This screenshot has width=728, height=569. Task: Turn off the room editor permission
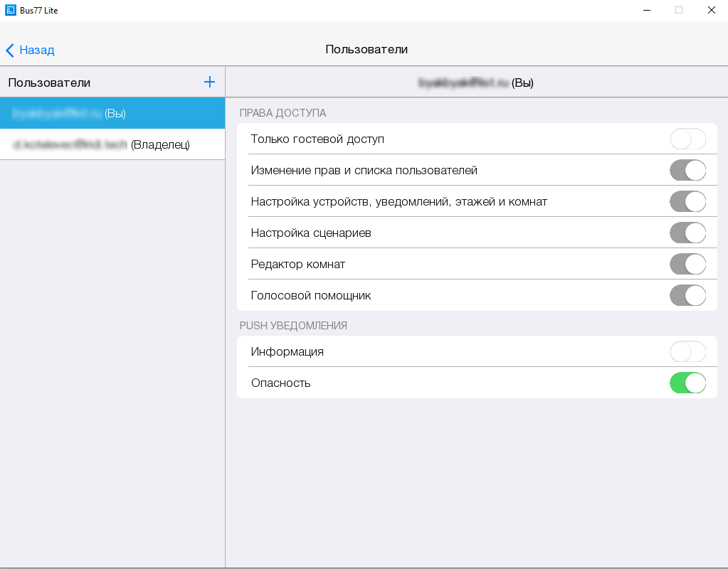[x=687, y=264]
